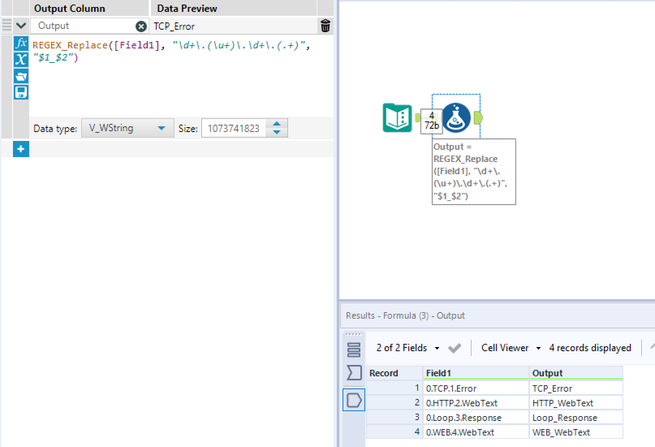Click record number 1 row header

394,389
